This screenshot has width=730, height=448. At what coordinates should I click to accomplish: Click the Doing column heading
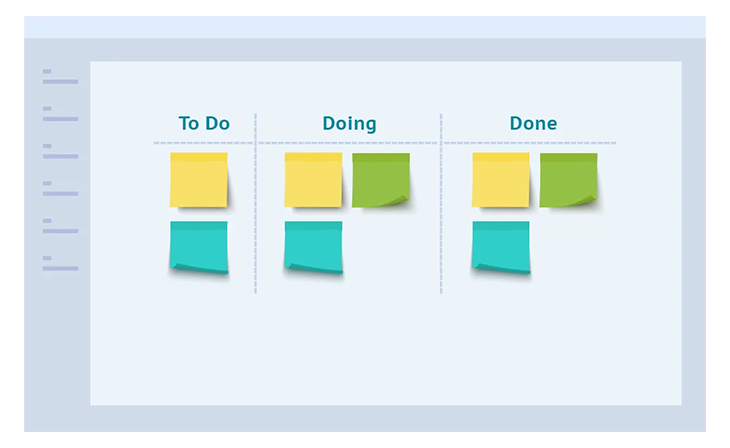tap(349, 124)
